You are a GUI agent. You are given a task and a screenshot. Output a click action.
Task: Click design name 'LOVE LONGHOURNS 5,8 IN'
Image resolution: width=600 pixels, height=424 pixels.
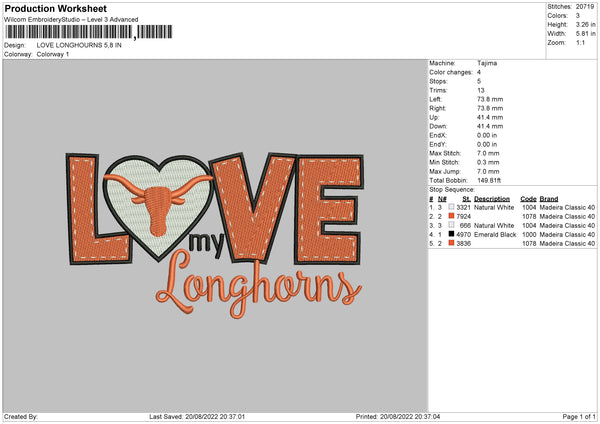tap(79, 45)
